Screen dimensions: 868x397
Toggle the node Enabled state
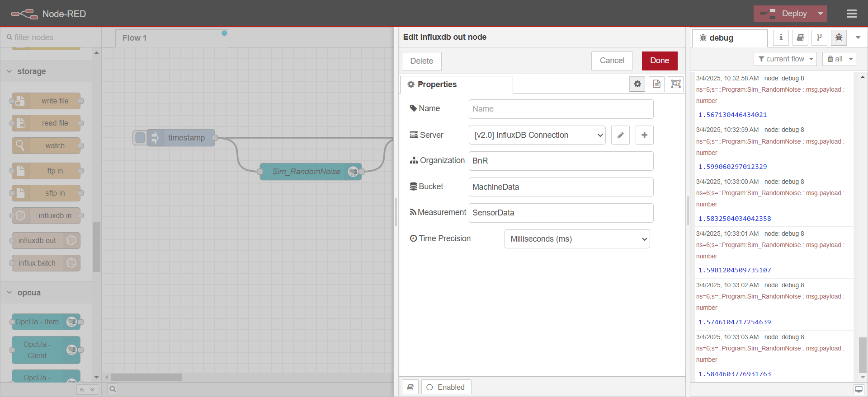click(446, 387)
